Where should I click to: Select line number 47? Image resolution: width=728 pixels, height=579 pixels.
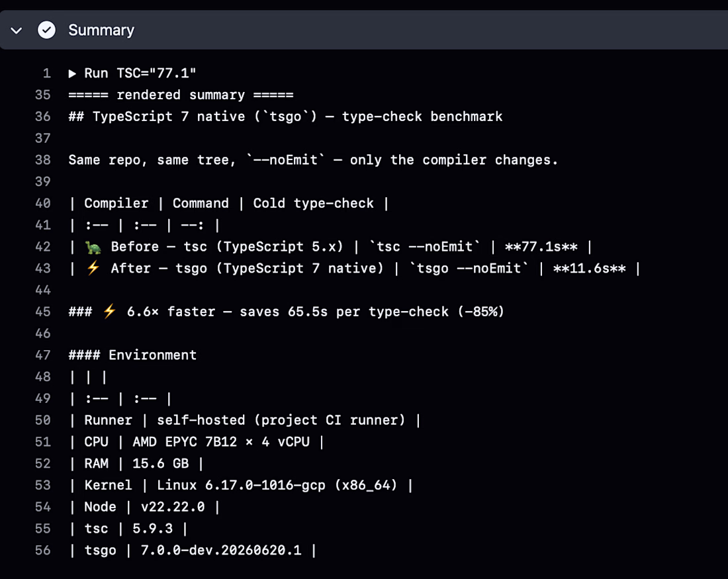tap(43, 355)
